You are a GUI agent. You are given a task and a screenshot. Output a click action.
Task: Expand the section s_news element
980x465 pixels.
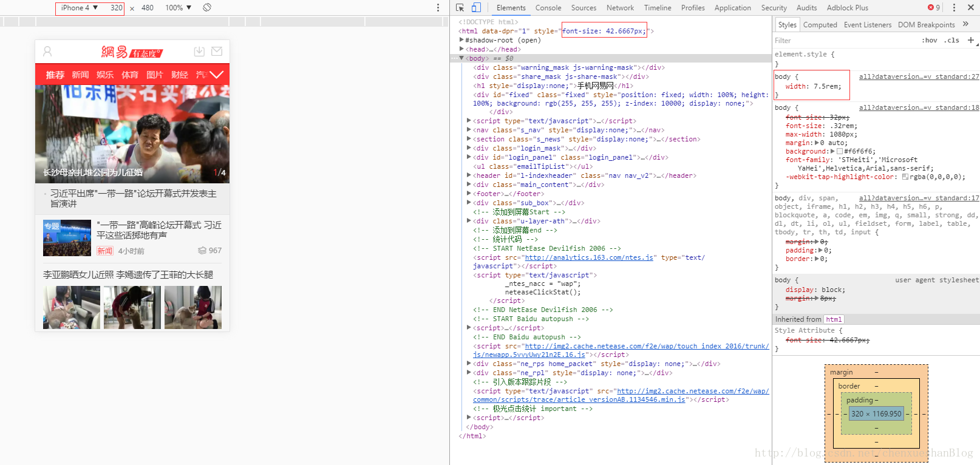pos(469,139)
